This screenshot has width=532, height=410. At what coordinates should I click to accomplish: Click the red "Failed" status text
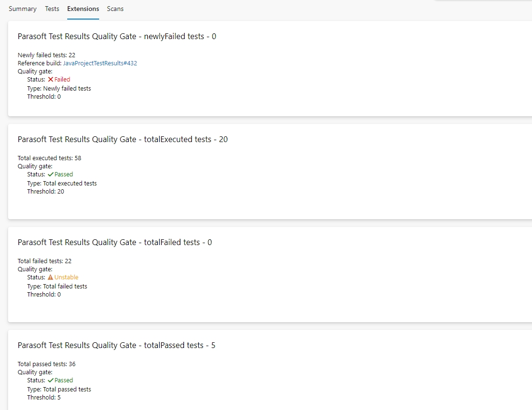pos(62,80)
